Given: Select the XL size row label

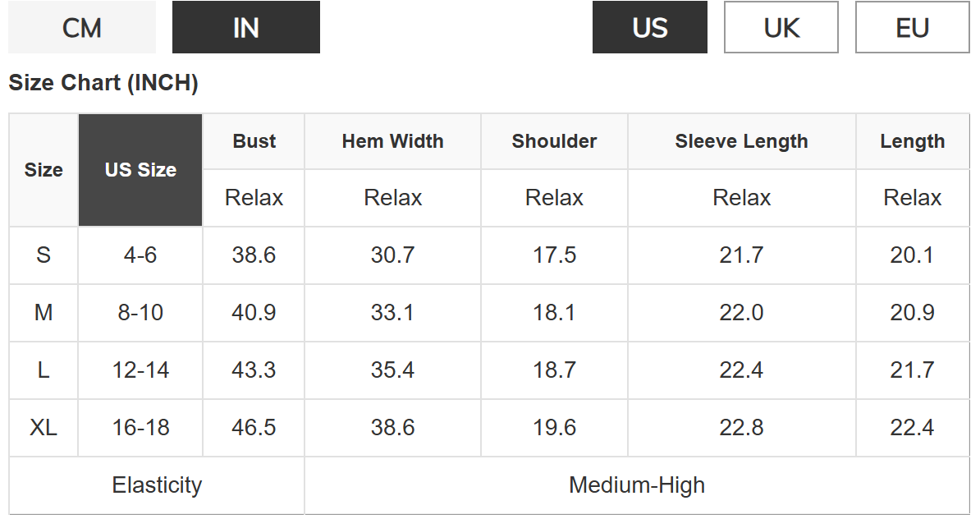Looking at the screenshot, I should 44,428.
